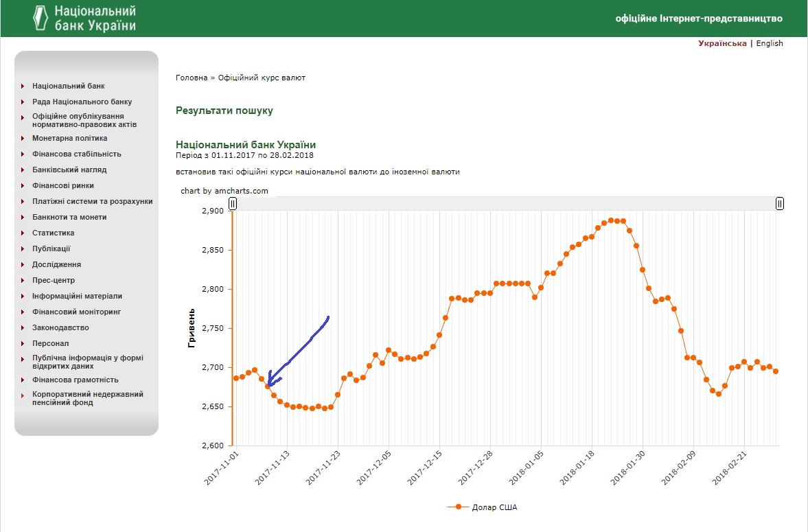808x532 pixels.
Task: Go to Головна breadcrumb link
Action: (191, 78)
